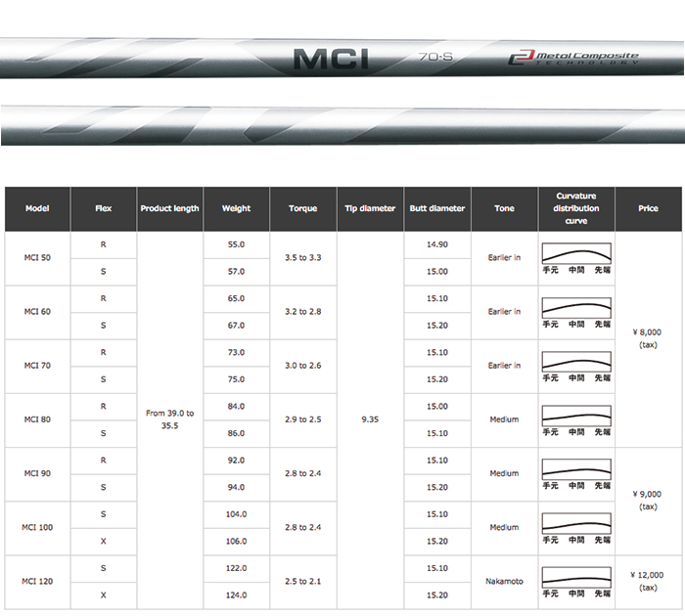Click the Nakamoto tone cell

tap(504, 581)
